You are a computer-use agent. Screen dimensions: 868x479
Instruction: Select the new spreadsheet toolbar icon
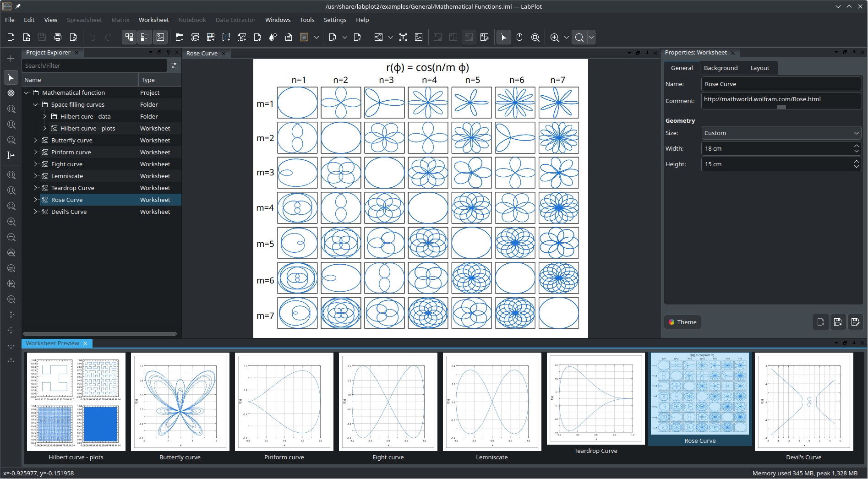pyautogui.click(x=195, y=37)
